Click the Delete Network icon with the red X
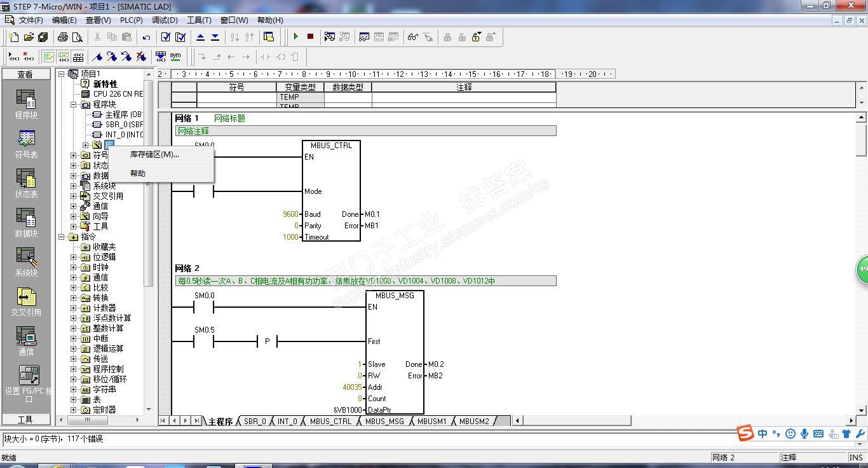The height and width of the screenshot is (468, 868). pos(28,57)
